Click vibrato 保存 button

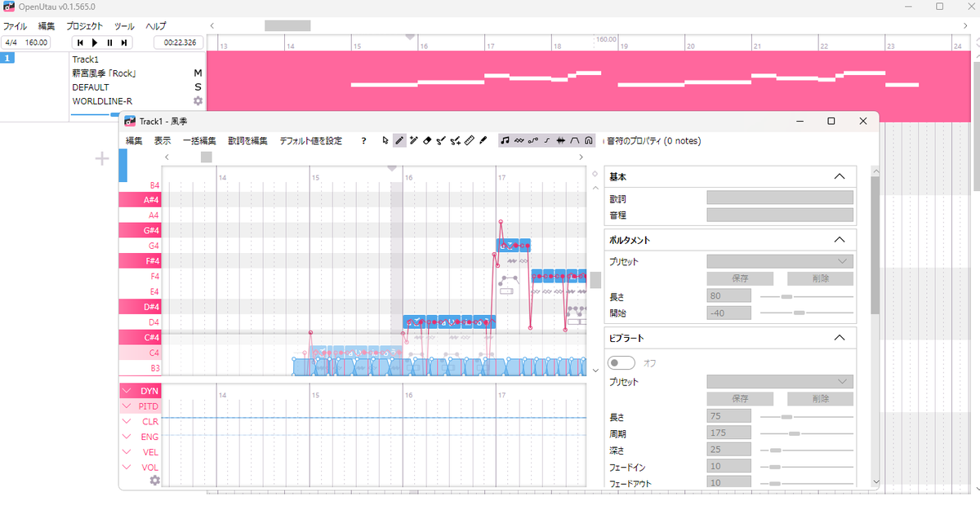pos(740,399)
